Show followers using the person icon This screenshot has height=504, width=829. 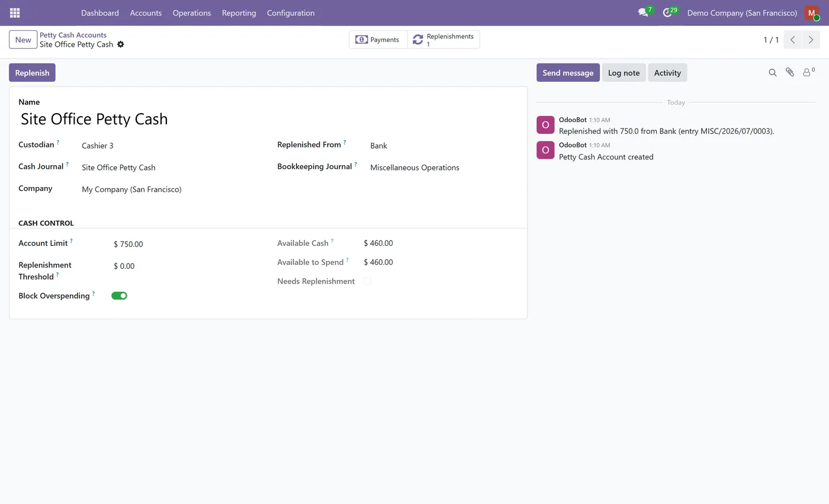point(808,72)
